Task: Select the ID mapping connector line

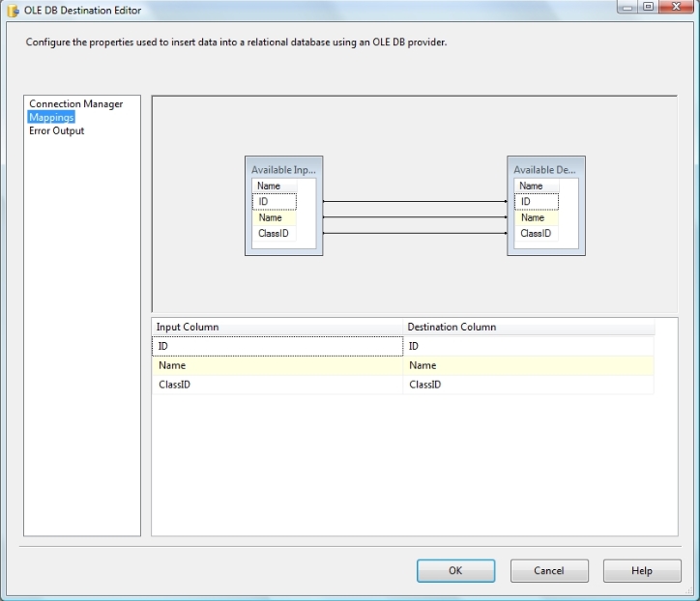Action: tap(415, 202)
